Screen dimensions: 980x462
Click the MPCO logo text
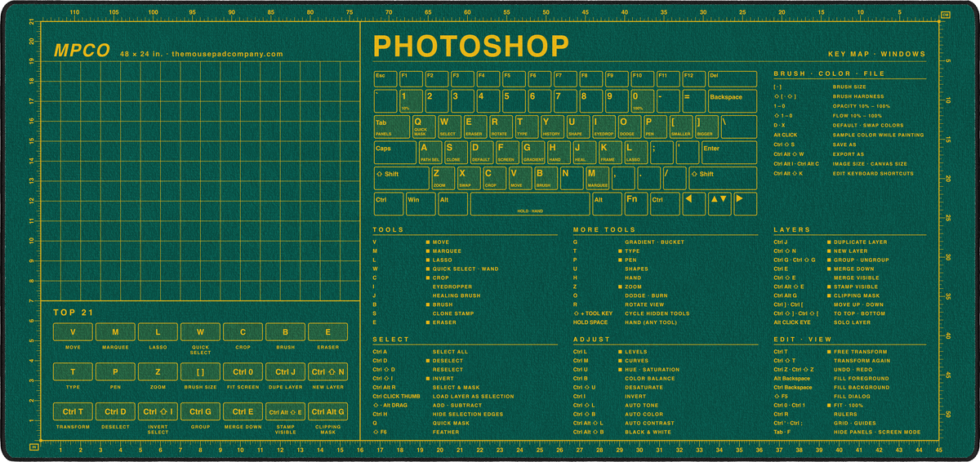tap(82, 51)
